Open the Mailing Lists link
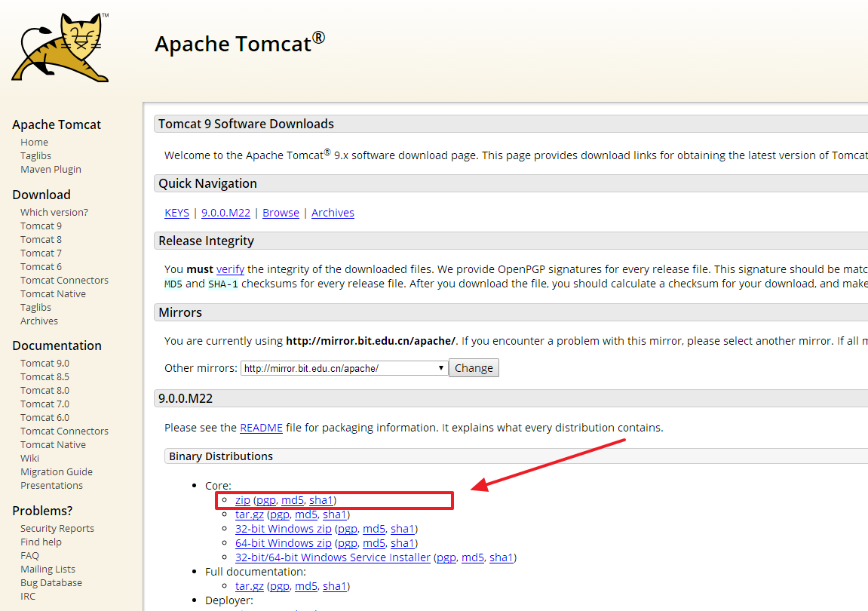The height and width of the screenshot is (611, 868). pyautogui.click(x=48, y=569)
